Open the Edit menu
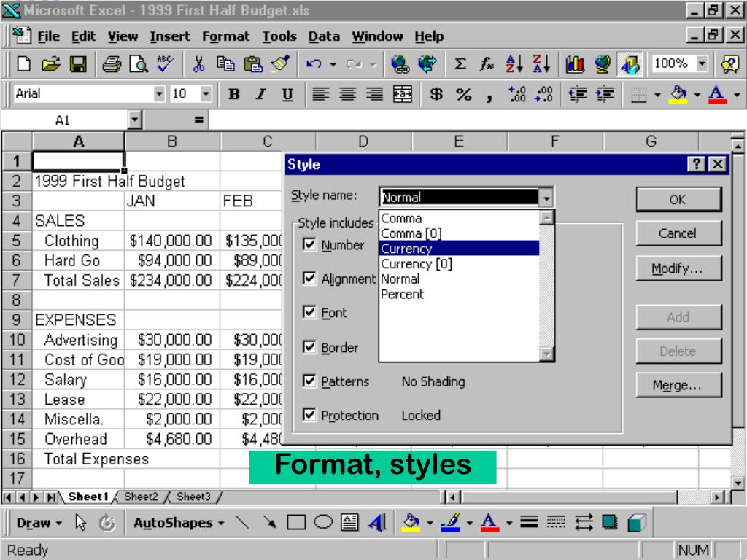Image resolution: width=747 pixels, height=560 pixels. [x=83, y=36]
